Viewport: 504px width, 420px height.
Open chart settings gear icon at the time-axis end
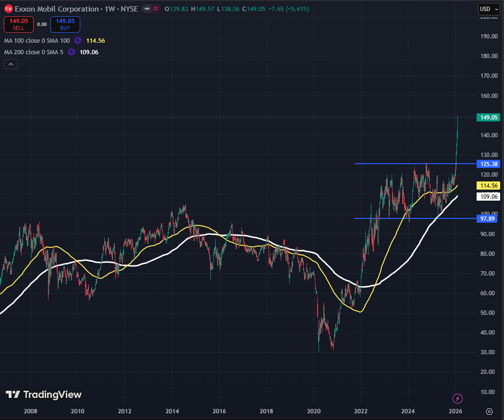(x=489, y=411)
